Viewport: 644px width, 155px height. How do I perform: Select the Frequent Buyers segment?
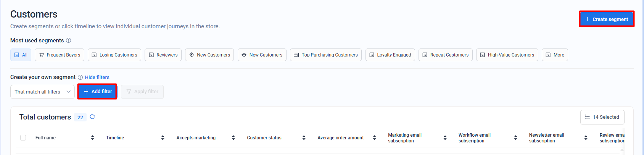pos(60,55)
